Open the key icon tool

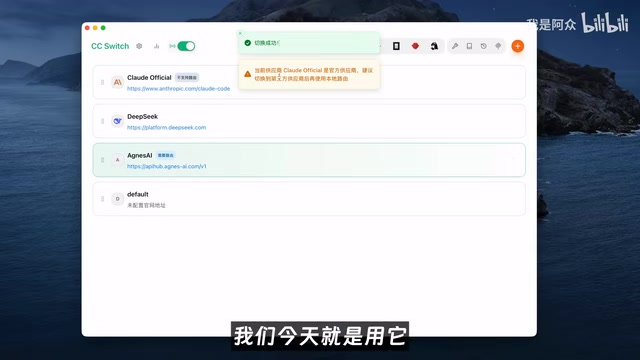pyautogui.click(x=455, y=46)
